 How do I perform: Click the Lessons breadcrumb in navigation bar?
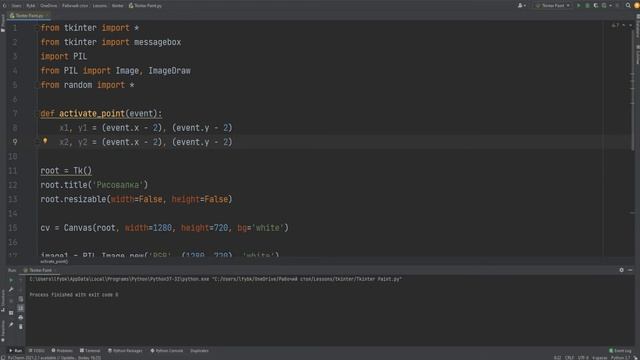(100, 6)
